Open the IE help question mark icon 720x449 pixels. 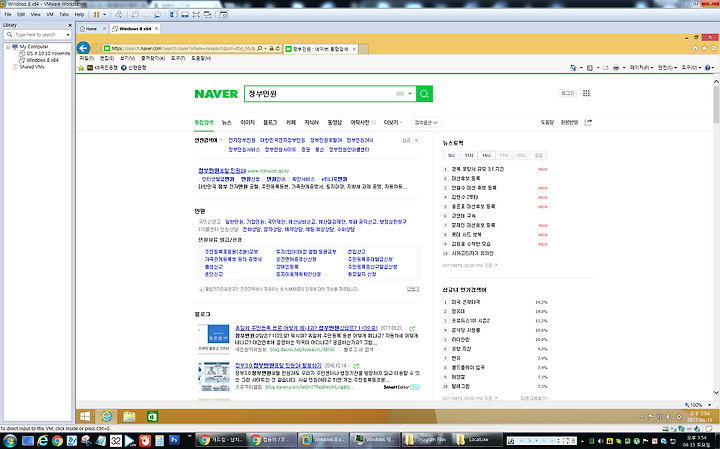click(708, 67)
